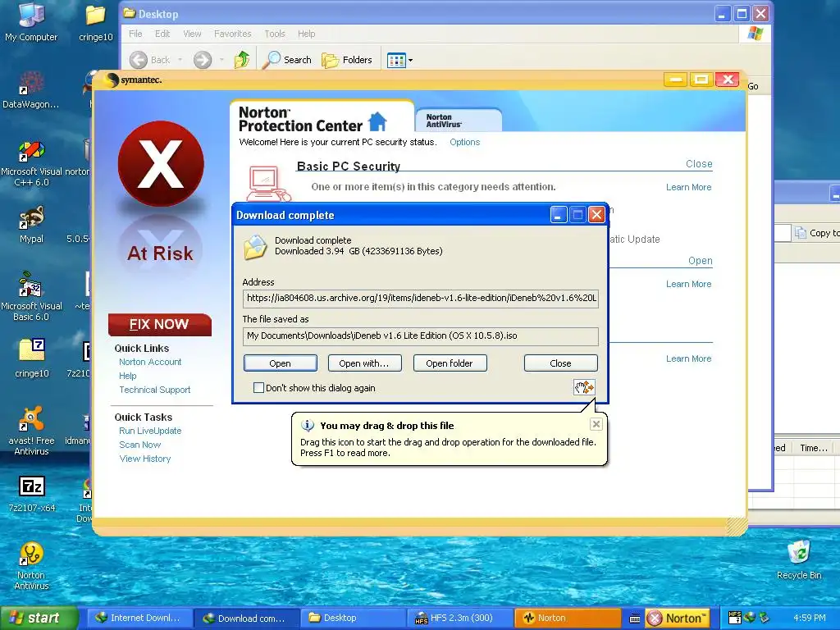Click the Basic PC Security computer icon
This screenshot has width=840, height=630.
click(x=268, y=183)
